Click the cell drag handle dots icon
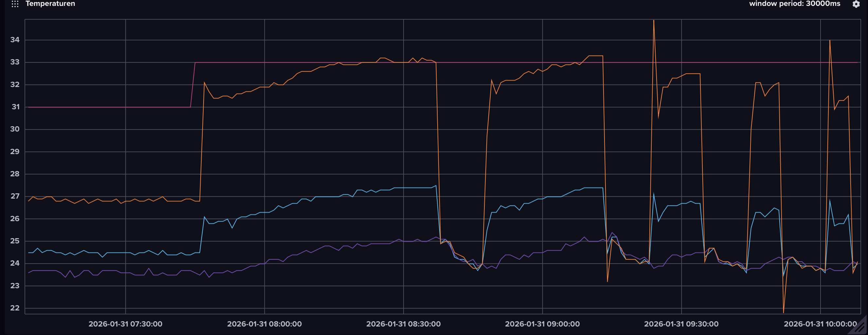This screenshot has height=335, width=868. (15, 4)
